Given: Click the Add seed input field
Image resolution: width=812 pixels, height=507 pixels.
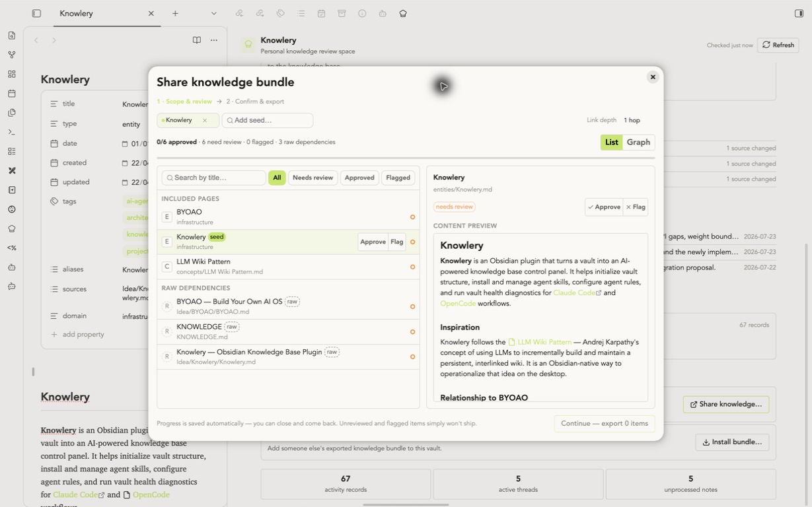Looking at the screenshot, I should [268, 120].
